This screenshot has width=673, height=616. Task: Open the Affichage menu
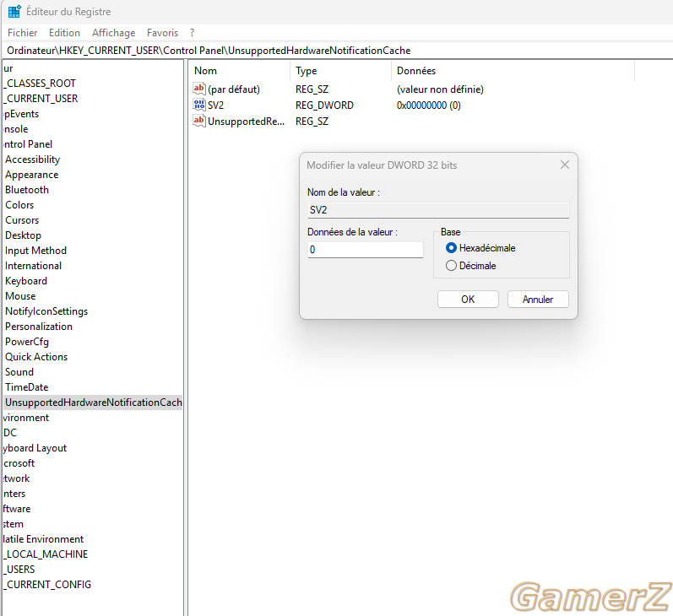113,33
